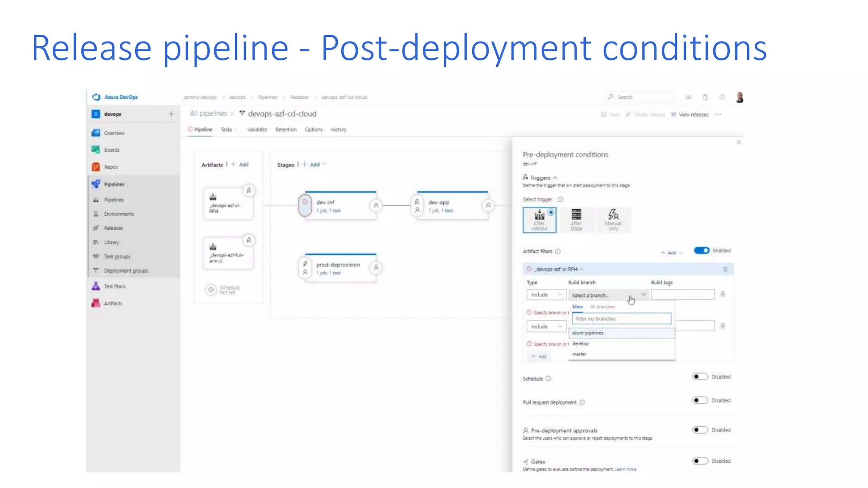Click the View releases button
Image resolution: width=868 pixels, height=488 pixels.
click(690, 115)
